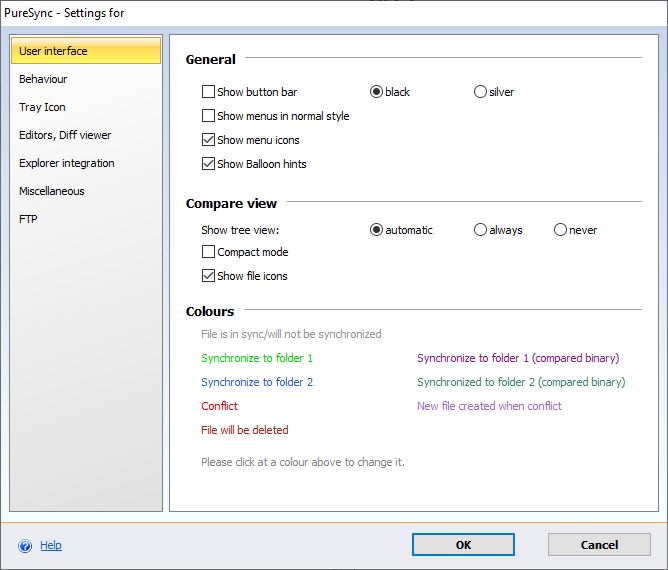Change Synchronized to folder 2 (compared binary) colour

point(521,382)
